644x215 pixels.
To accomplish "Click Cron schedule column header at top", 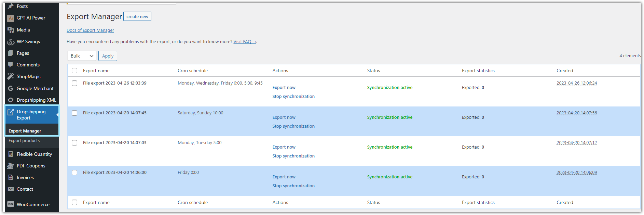I will (x=193, y=71).
